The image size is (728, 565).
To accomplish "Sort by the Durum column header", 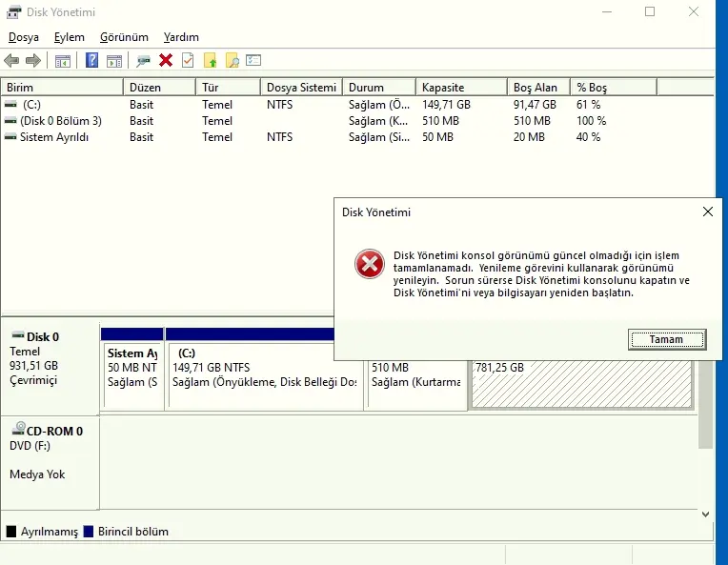I will pyautogui.click(x=379, y=88).
